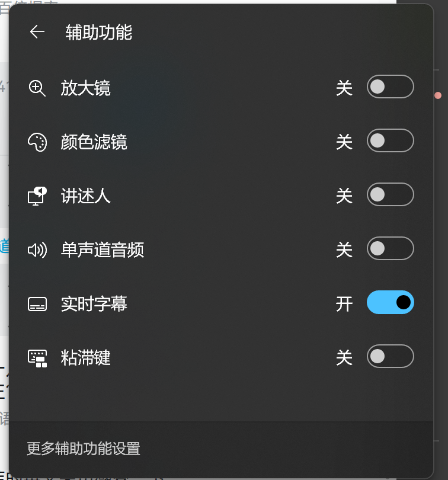Click the 辅助功能 header title
This screenshot has height=480, width=448.
98,32
